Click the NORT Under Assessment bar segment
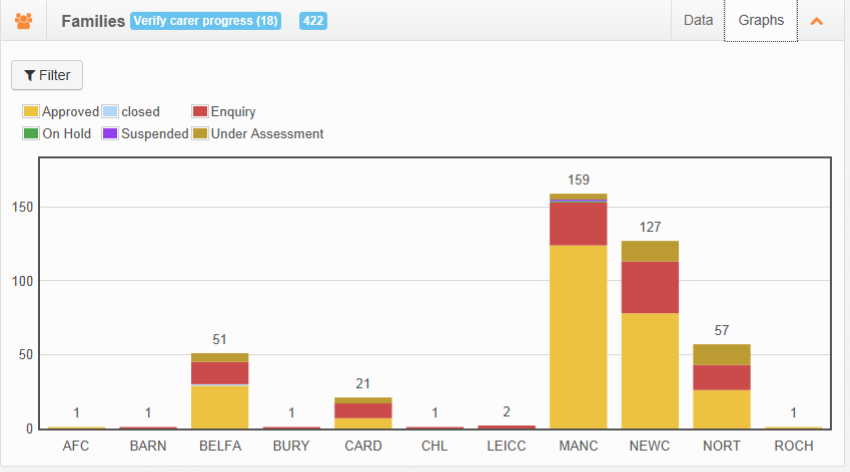 [722, 354]
